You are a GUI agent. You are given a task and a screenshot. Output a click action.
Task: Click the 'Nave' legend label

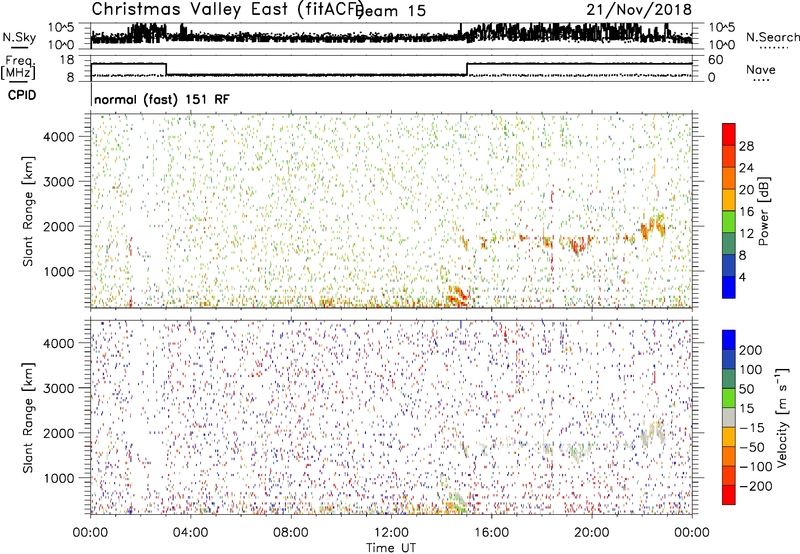coord(761,69)
